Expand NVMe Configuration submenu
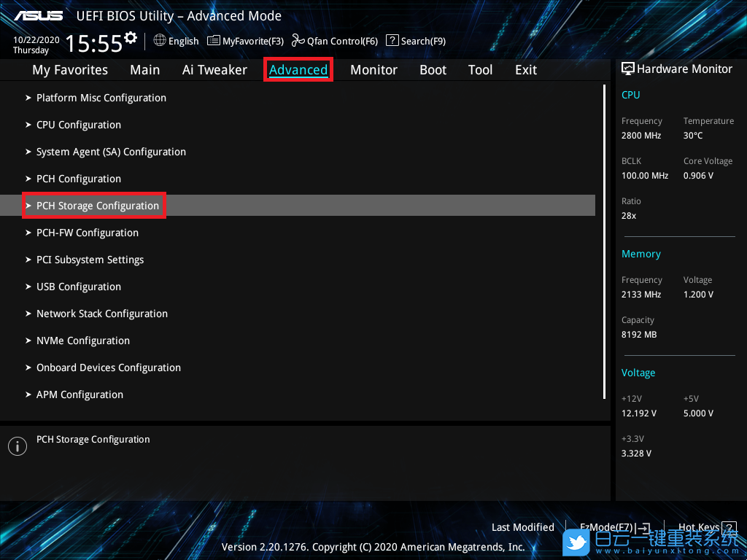 82,341
